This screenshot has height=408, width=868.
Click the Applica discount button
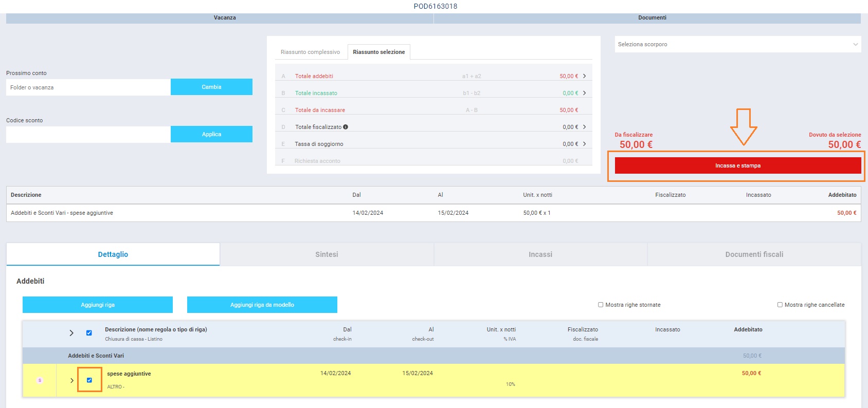pyautogui.click(x=211, y=134)
